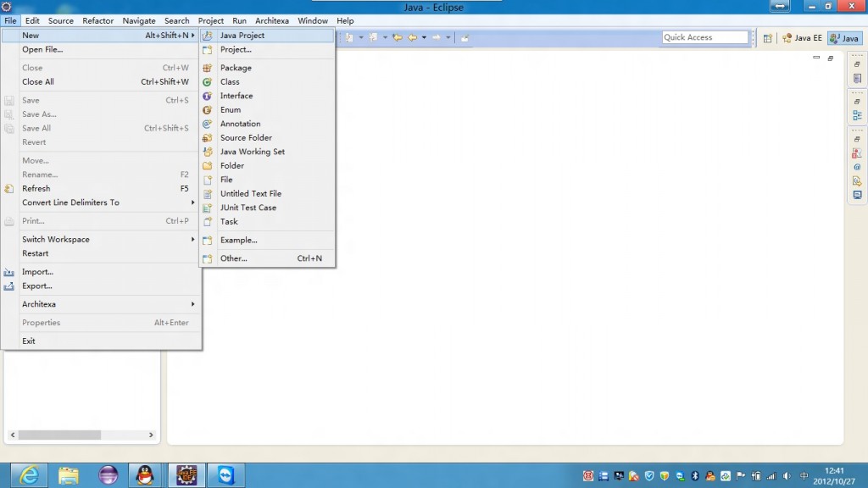The image size is (868, 488).
Task: Open the Edit menu
Action: (32, 20)
